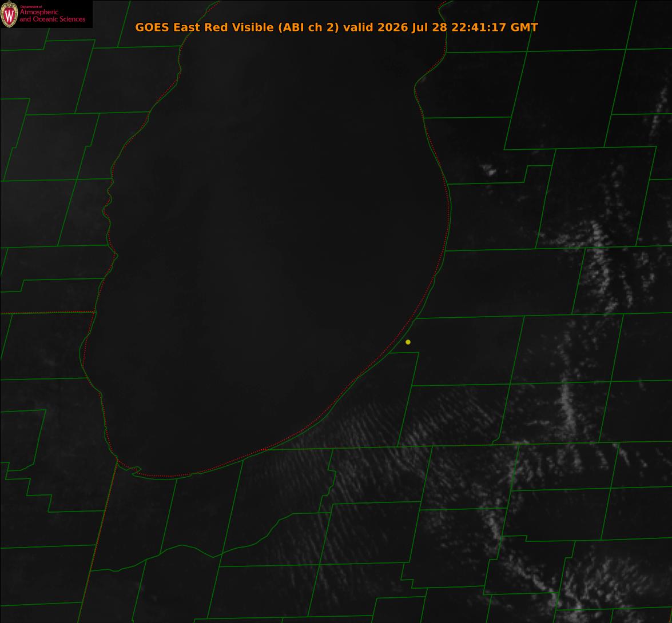Click the small harbor notch on the lake's southern shore
Screen dimensions: 672x623
[136, 470]
